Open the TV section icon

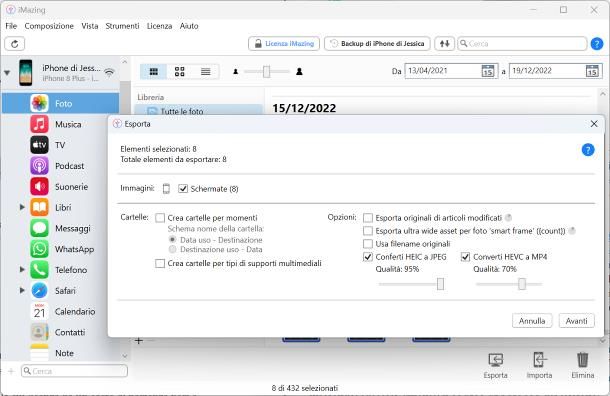pos(39,145)
